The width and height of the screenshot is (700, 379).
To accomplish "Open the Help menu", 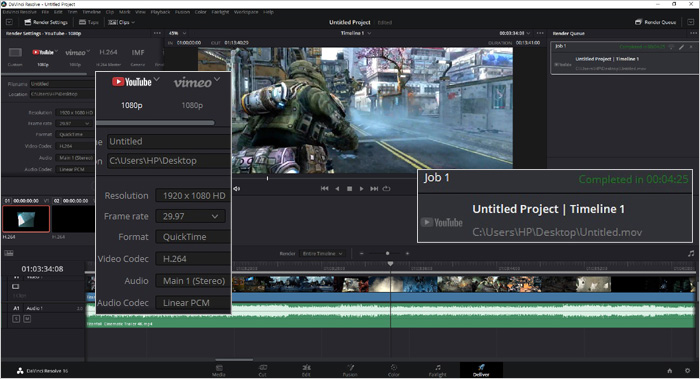I will pyautogui.click(x=268, y=12).
